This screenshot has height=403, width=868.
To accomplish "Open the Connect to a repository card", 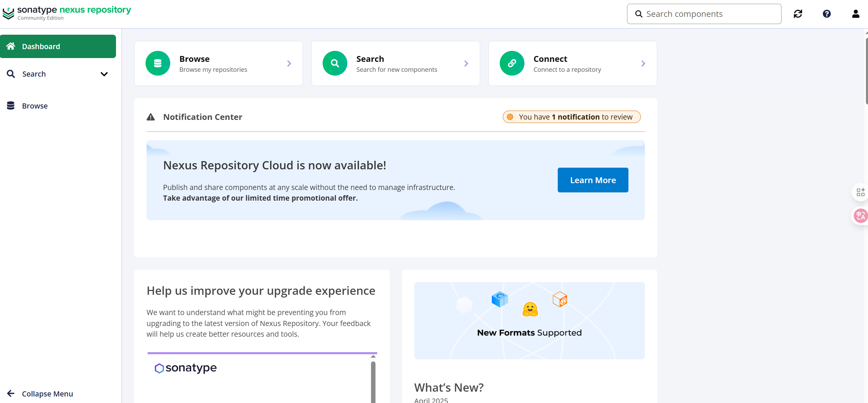I will click(x=573, y=64).
